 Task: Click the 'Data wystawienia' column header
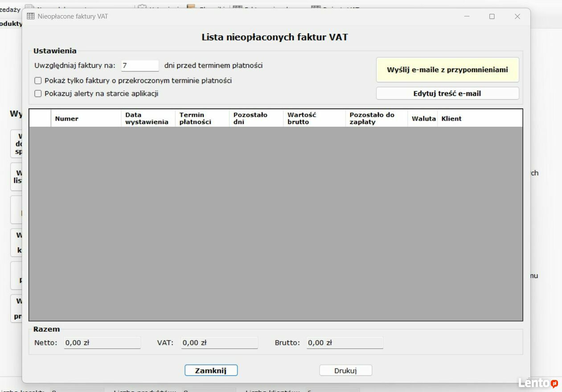(148, 118)
